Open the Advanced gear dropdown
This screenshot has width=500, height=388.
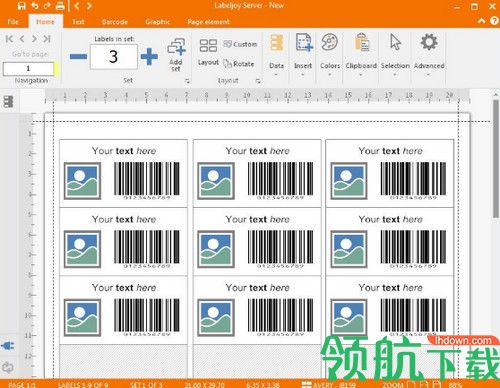point(429,55)
